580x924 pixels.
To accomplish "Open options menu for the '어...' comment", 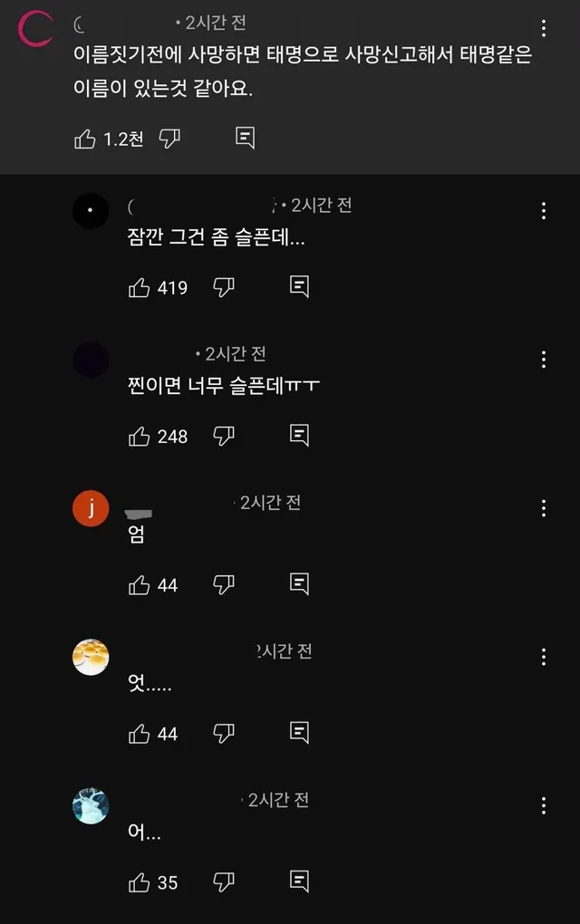I will click(542, 805).
